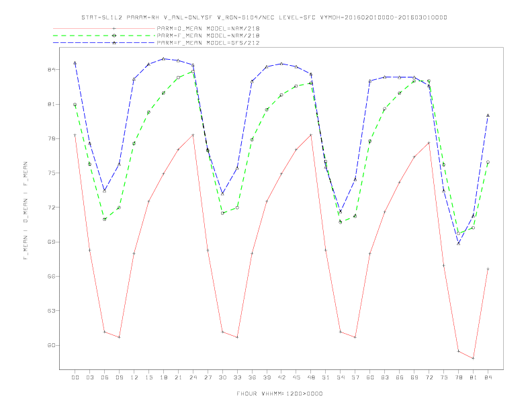Image resolution: width=532 pixels, height=411 pixels.
Task: Click the x-axis title FHOUR VHHMM:1200>0000
Action: pos(279,394)
